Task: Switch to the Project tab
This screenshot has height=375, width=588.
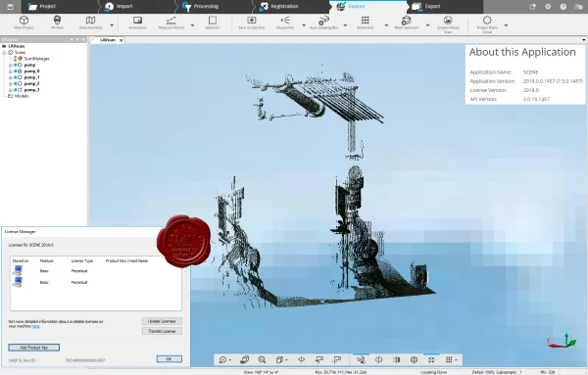Action: click(60, 7)
